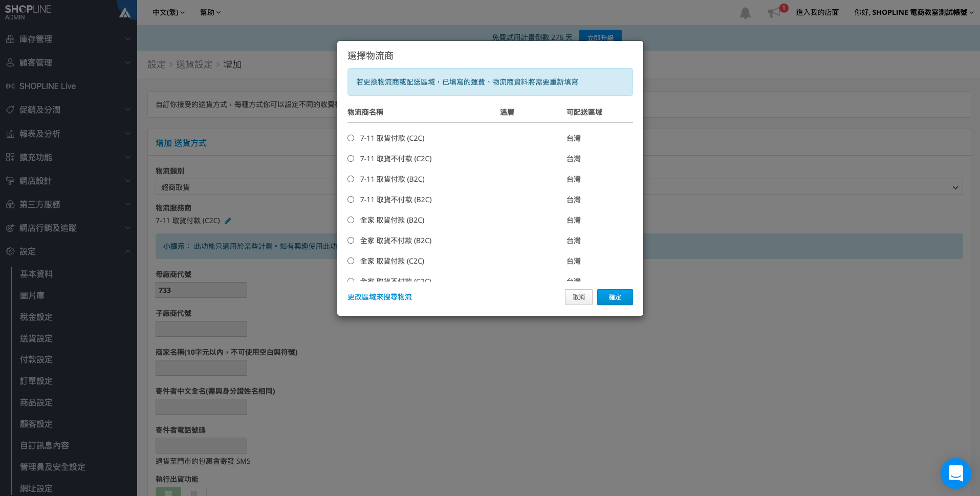This screenshot has width=980, height=496.
Task: Open 稅金設定 settings page
Action: click(36, 317)
